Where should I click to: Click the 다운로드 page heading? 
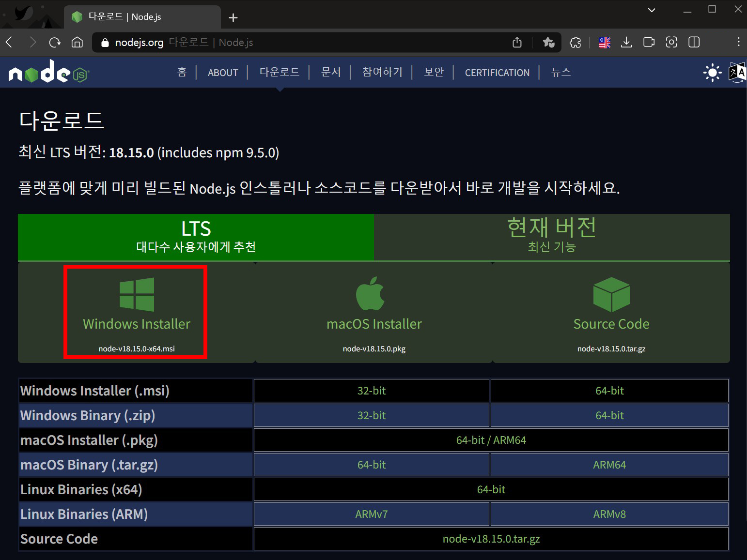[62, 120]
